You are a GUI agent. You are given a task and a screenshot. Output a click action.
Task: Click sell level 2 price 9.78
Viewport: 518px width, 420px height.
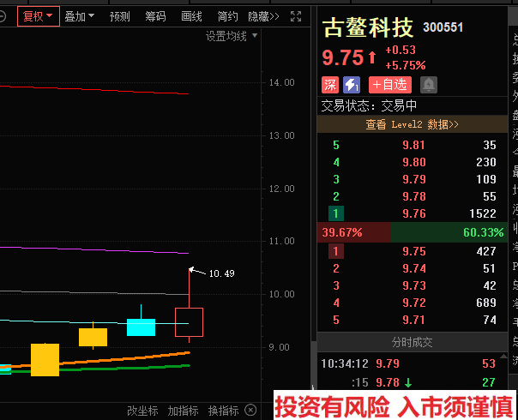(x=414, y=196)
